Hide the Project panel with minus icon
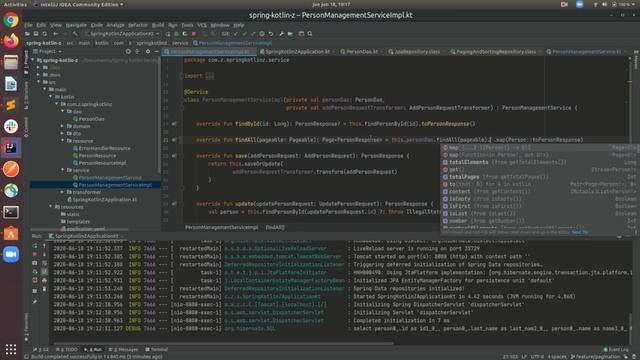This screenshot has height=360, width=640. [x=156, y=52]
